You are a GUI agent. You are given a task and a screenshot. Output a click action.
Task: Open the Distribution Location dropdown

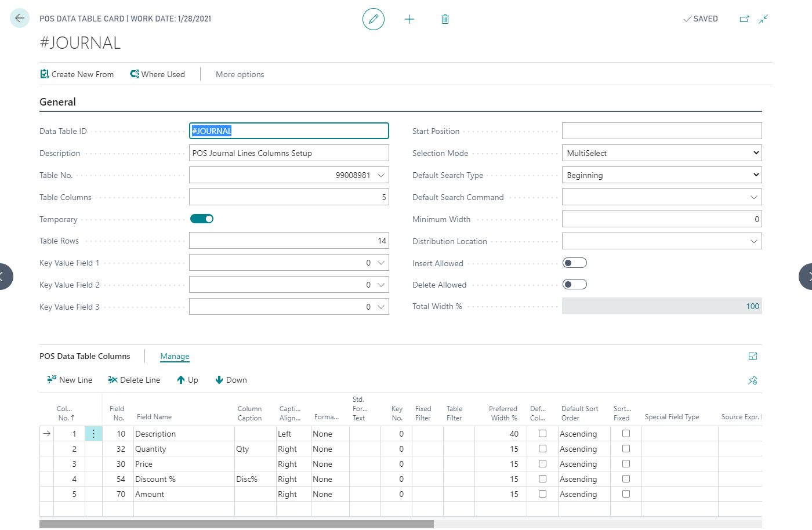pyautogui.click(x=753, y=241)
